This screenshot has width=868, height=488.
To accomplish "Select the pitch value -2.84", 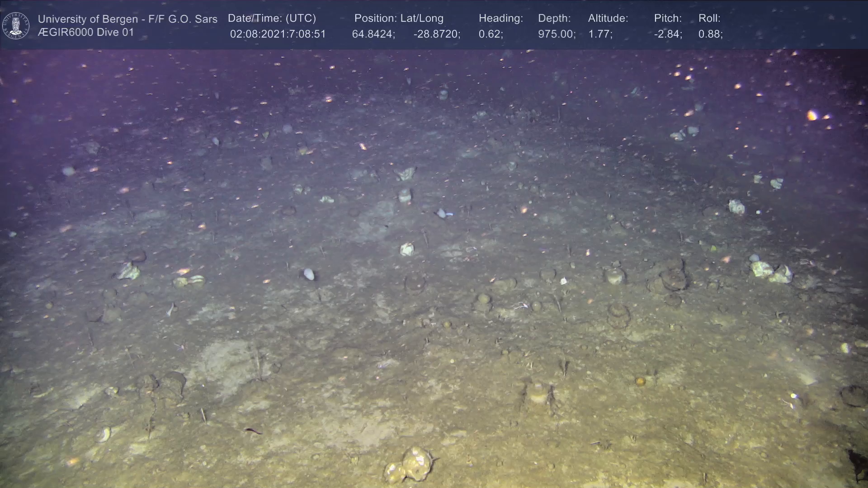I will [x=667, y=34].
